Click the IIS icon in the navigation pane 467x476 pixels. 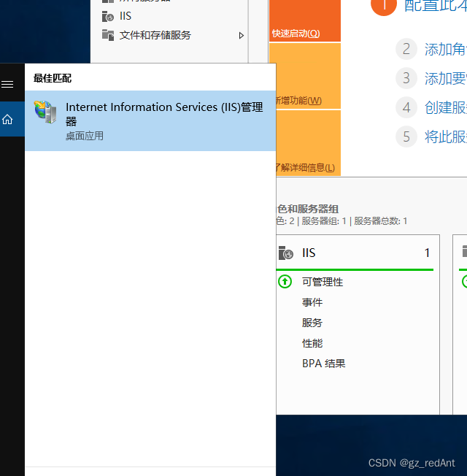click(108, 16)
